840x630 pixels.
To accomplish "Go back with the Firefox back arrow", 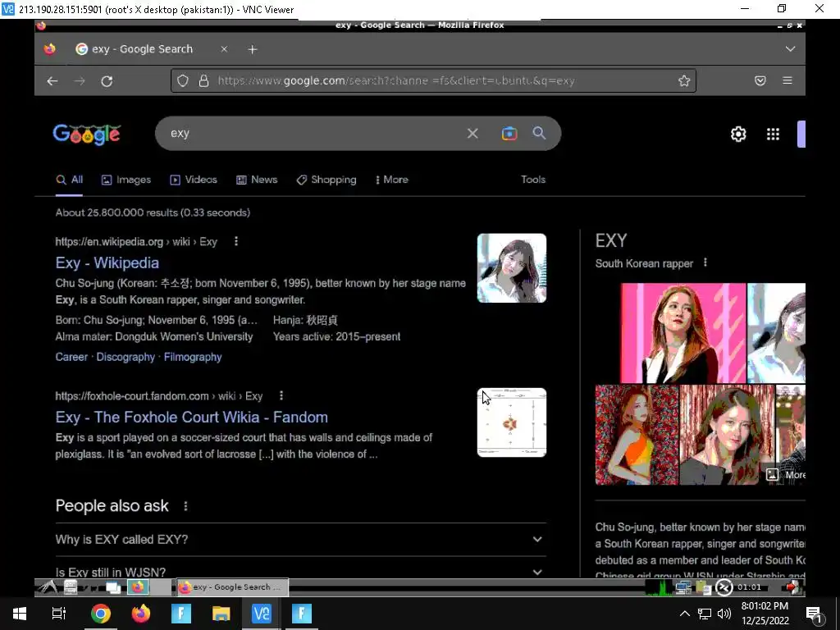I will pos(52,81).
